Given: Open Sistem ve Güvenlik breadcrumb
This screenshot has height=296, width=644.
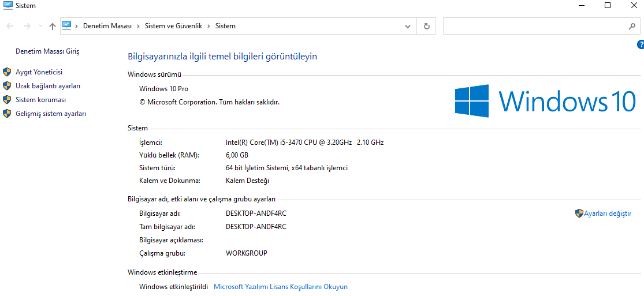Looking at the screenshot, I should click(173, 26).
